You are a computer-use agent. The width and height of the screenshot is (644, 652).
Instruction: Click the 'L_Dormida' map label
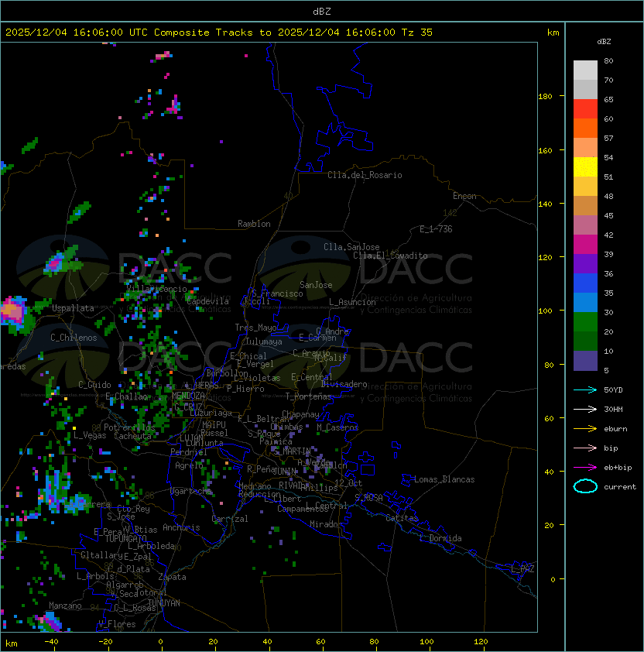pos(440,538)
